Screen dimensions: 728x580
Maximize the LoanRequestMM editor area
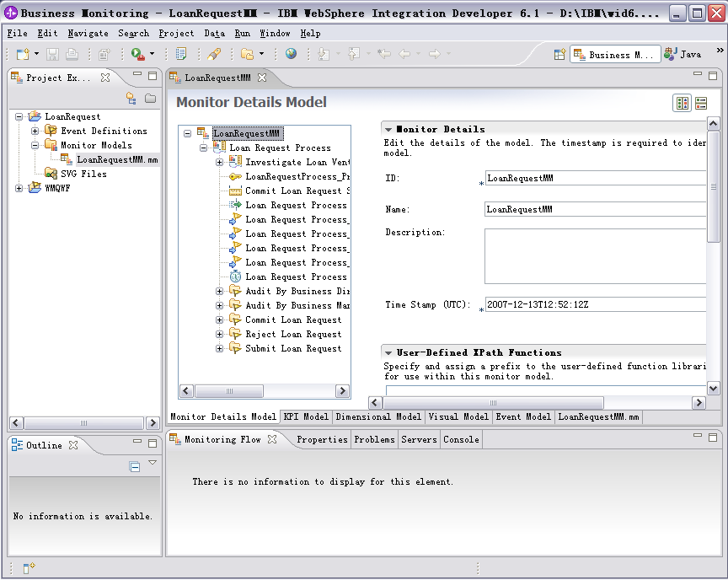click(713, 76)
